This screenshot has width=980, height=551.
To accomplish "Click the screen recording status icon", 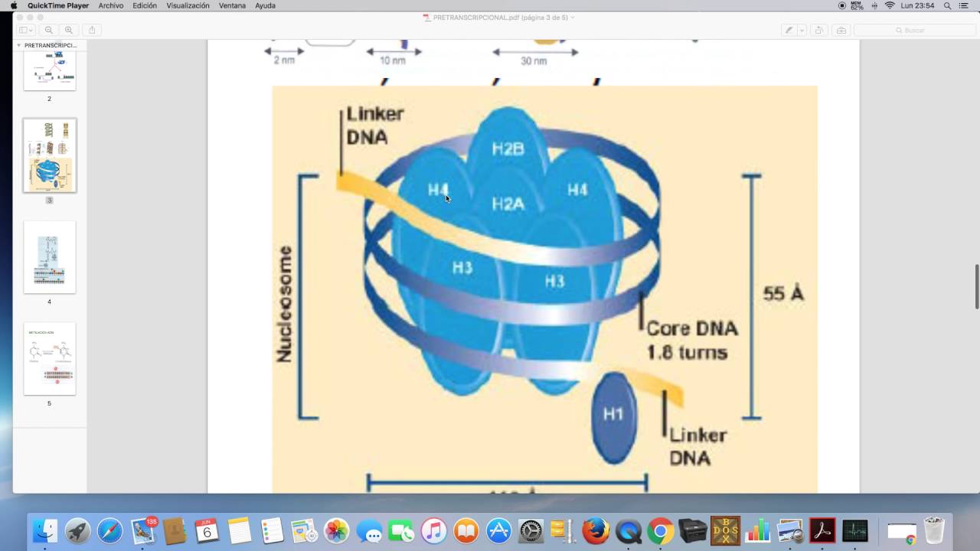I will pyautogui.click(x=842, y=5).
